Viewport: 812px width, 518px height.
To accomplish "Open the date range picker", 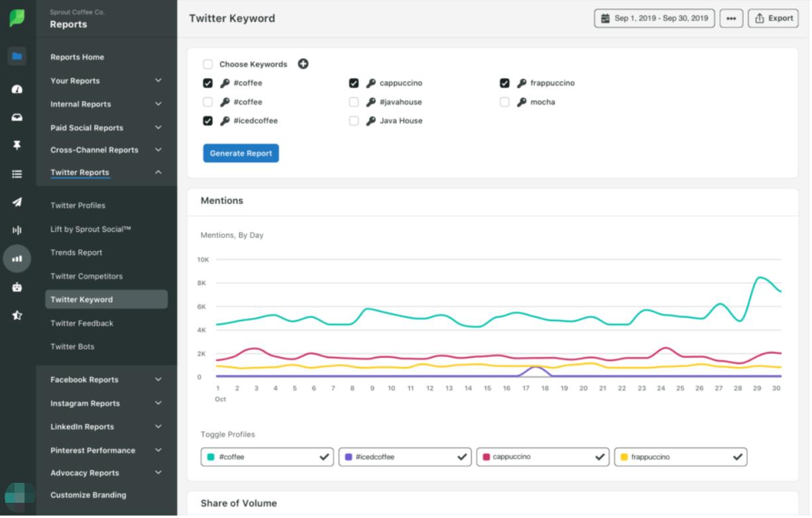I will pyautogui.click(x=654, y=19).
